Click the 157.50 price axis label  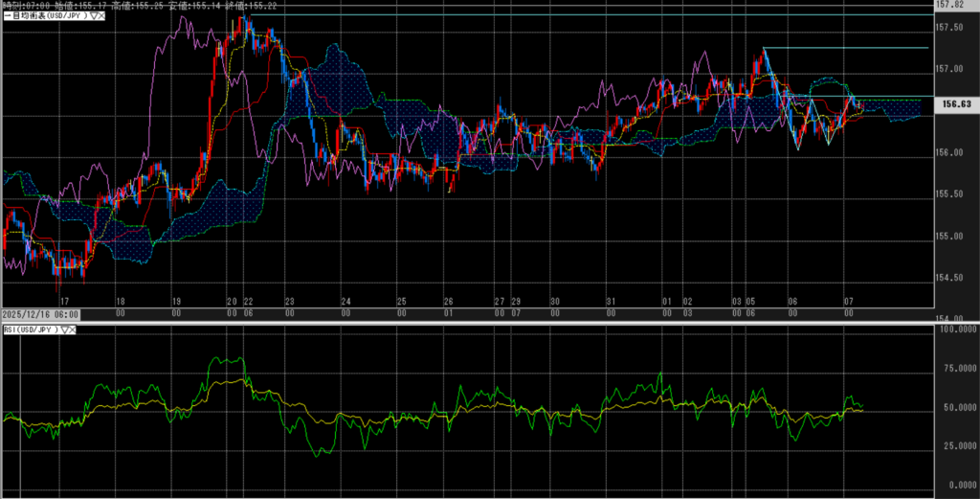[x=950, y=27]
